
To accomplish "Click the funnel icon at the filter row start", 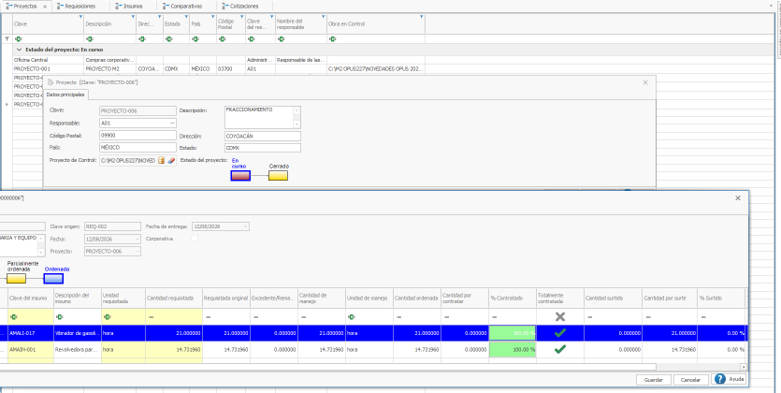I will (6, 39).
